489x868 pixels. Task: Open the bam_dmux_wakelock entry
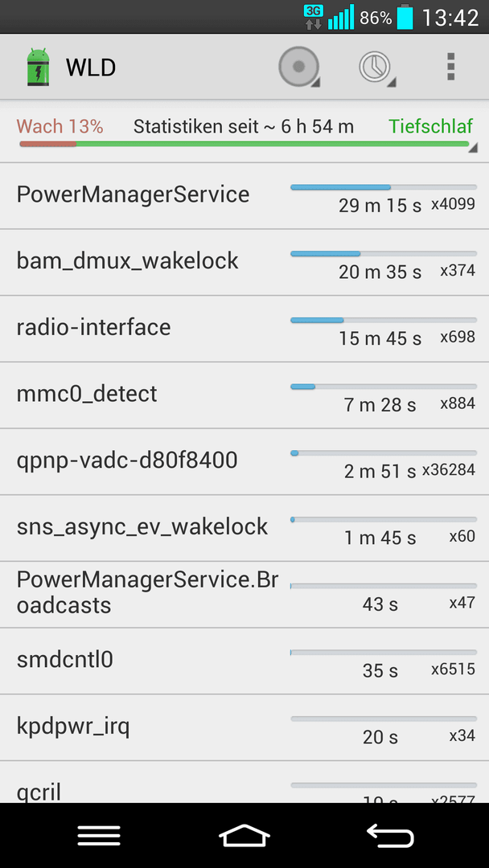(244, 262)
